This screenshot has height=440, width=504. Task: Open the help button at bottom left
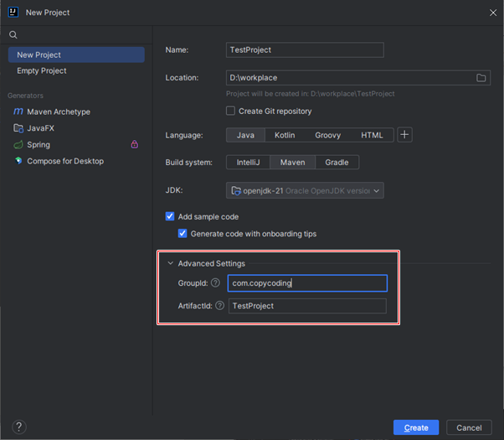(x=19, y=427)
